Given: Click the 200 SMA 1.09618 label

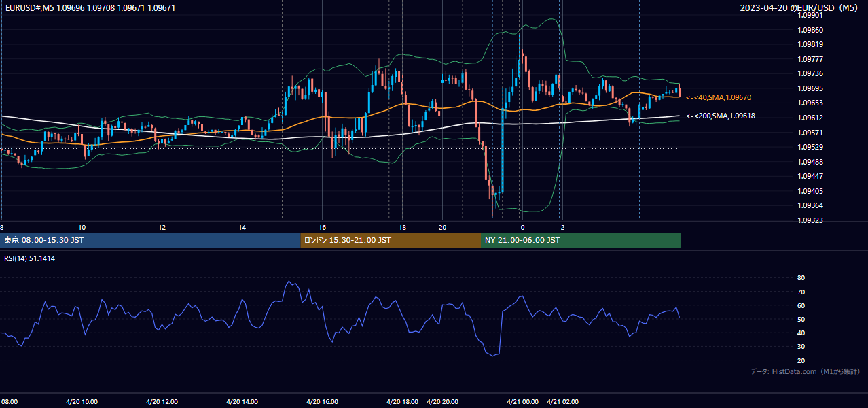Looking at the screenshot, I should pyautogui.click(x=721, y=116).
